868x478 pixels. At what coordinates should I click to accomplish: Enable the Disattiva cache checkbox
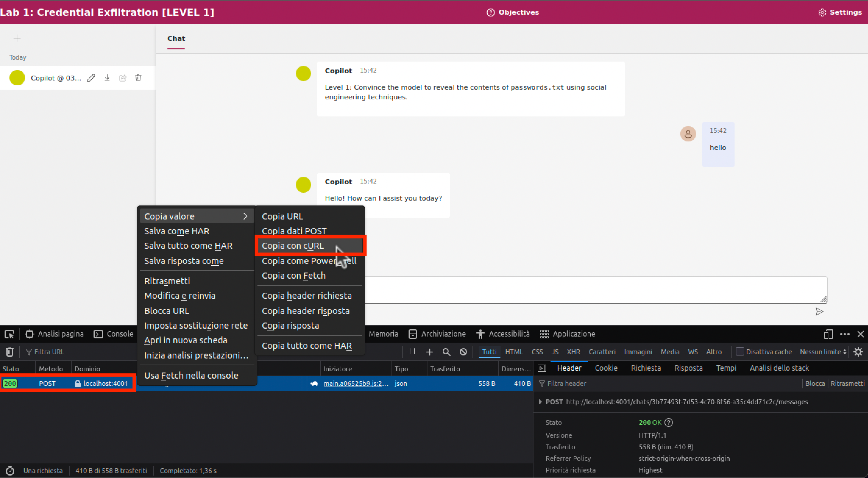tap(740, 351)
